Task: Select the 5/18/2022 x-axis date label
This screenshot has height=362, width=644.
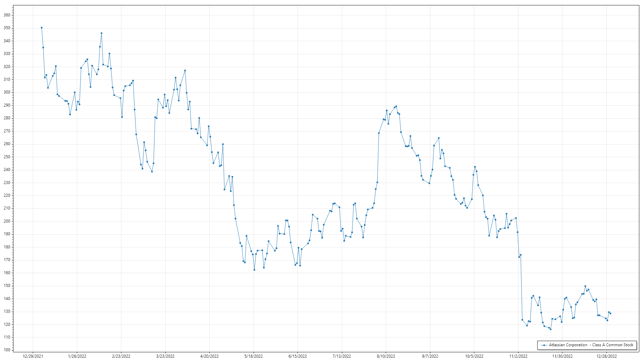Action: (x=254, y=356)
